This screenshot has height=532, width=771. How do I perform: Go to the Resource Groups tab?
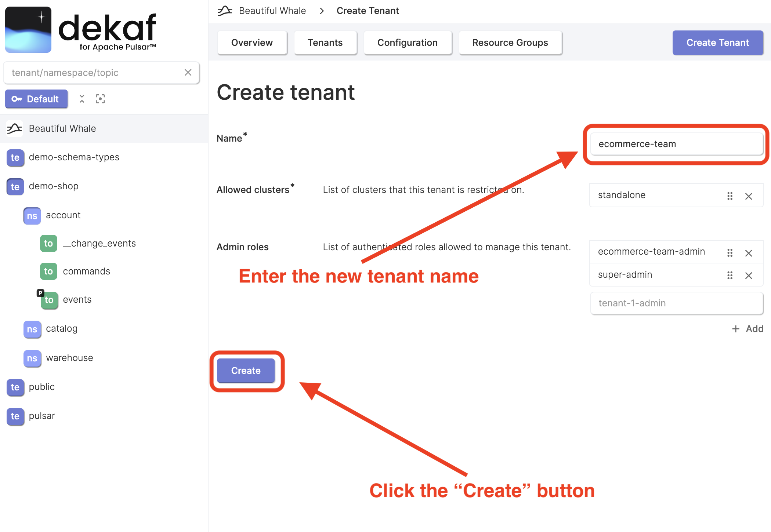(510, 43)
